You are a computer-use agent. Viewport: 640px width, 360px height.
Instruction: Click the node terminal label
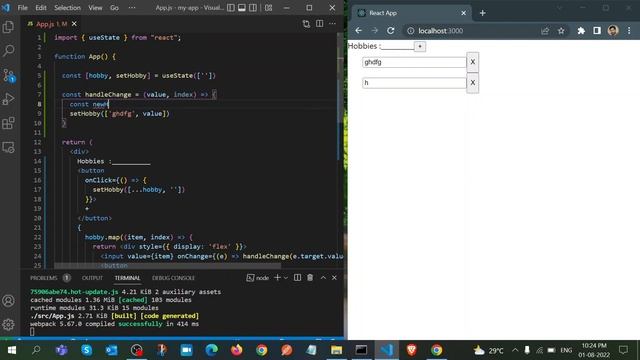coord(258,278)
